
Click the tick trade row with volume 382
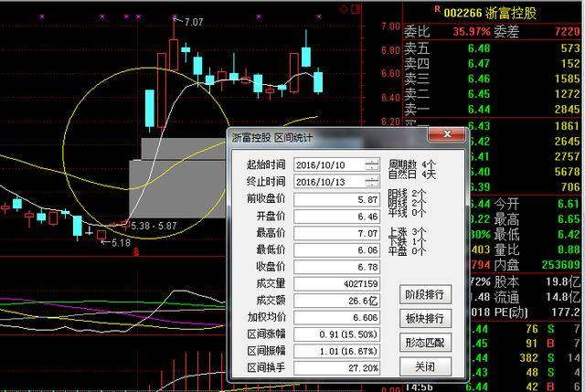coord(526,358)
